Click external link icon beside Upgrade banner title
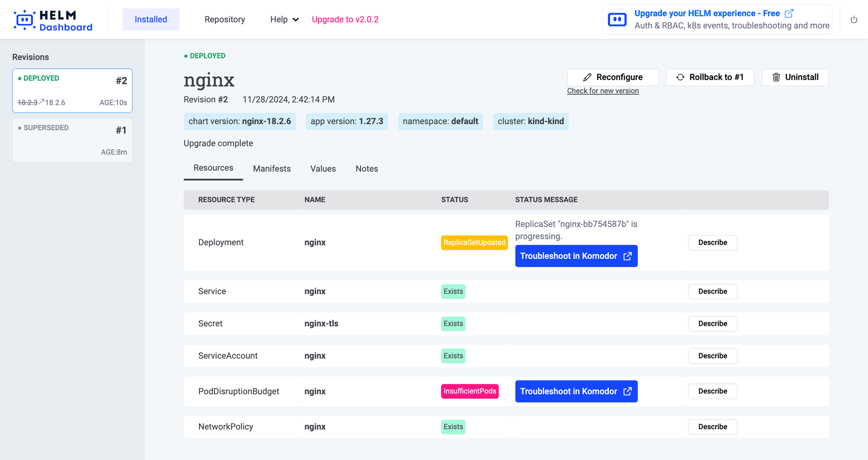Screen dimensions: 868x460 tap(789, 13)
